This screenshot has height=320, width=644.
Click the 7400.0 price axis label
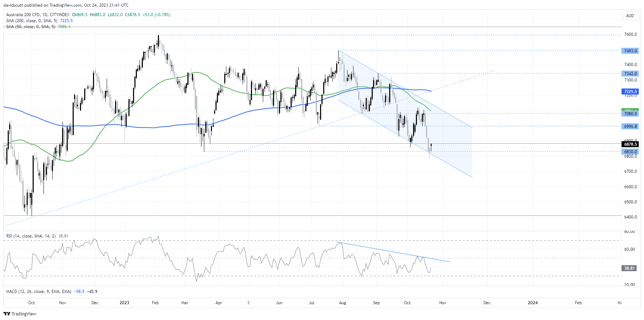[630, 65]
